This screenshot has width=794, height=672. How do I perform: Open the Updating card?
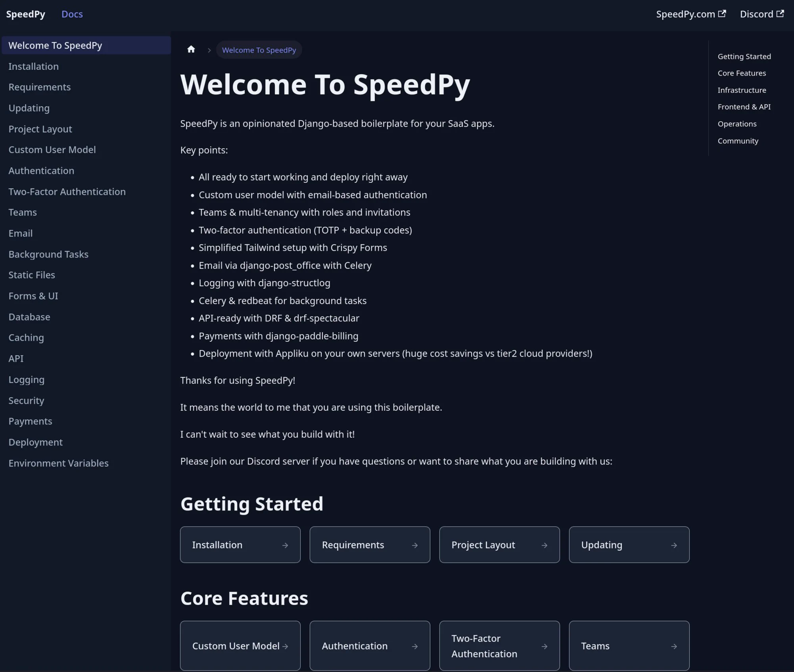coord(629,545)
